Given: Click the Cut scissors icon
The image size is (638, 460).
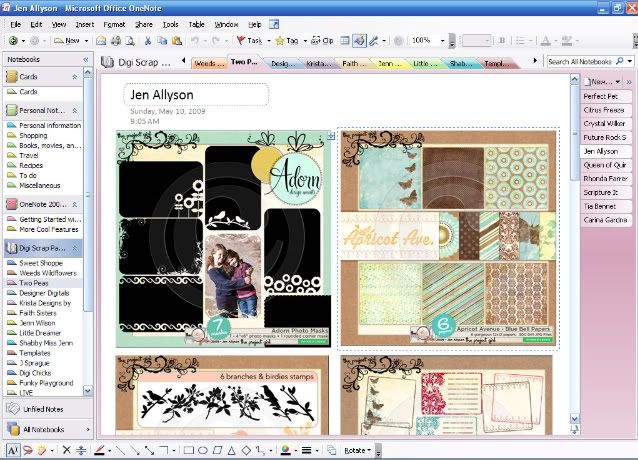Looking at the screenshot, I should click(x=148, y=40).
